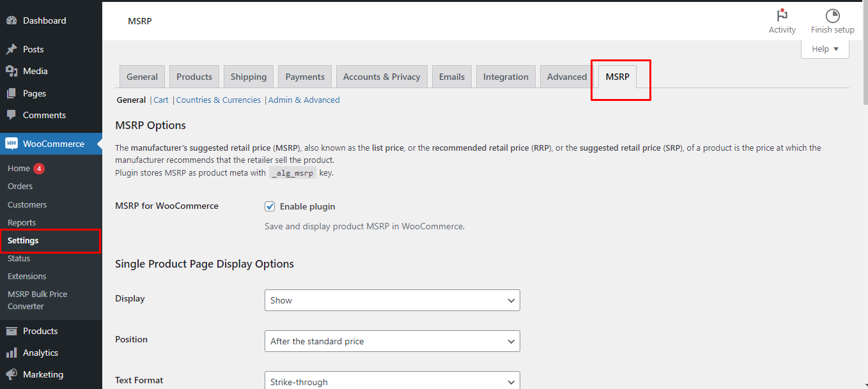Click the Pages icon in sidebar
Viewport: 868px width, 389px height.
pyautogui.click(x=12, y=93)
